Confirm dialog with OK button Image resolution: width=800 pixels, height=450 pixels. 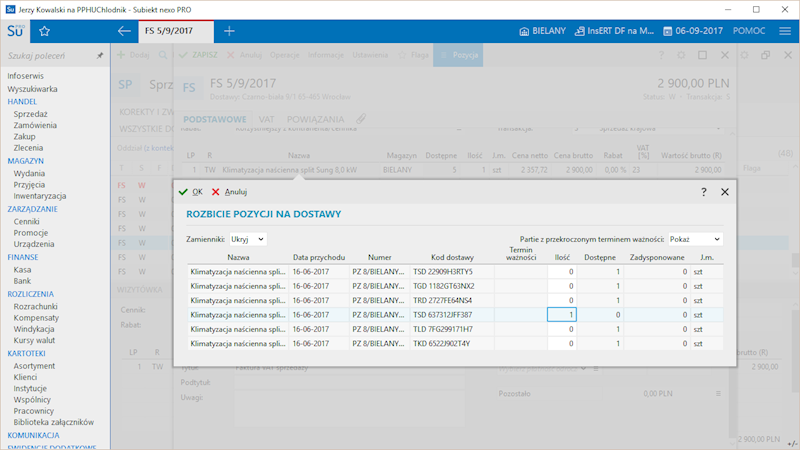191,192
